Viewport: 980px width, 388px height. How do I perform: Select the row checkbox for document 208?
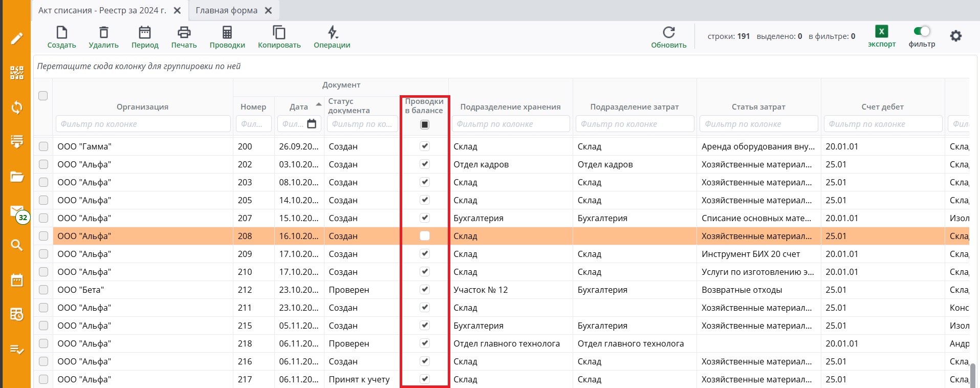tap(43, 236)
